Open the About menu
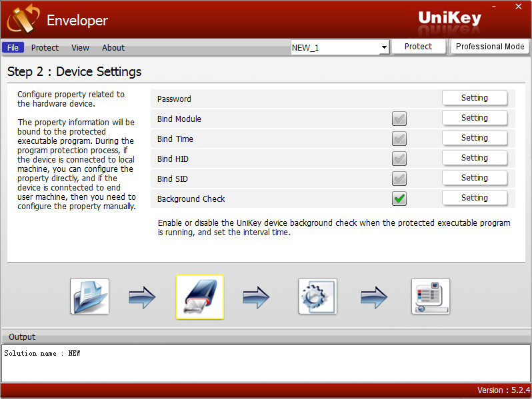This screenshot has width=532, height=399. point(113,48)
